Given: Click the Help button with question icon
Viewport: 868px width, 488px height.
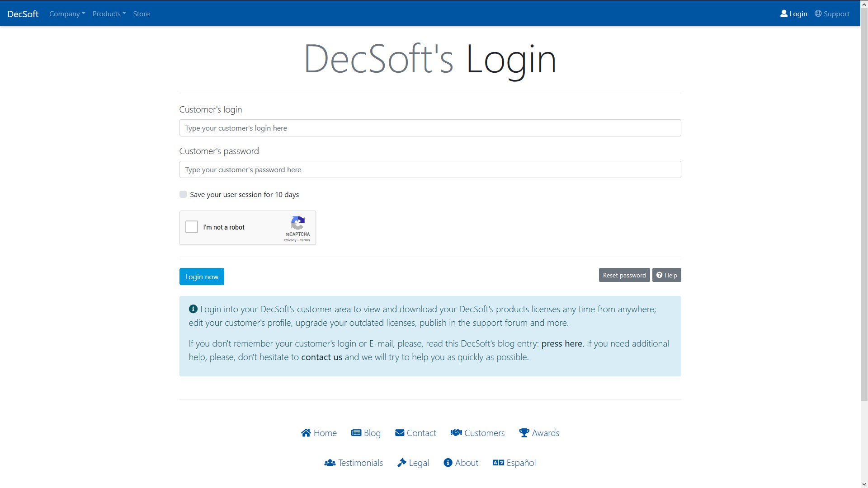Looking at the screenshot, I should (666, 275).
